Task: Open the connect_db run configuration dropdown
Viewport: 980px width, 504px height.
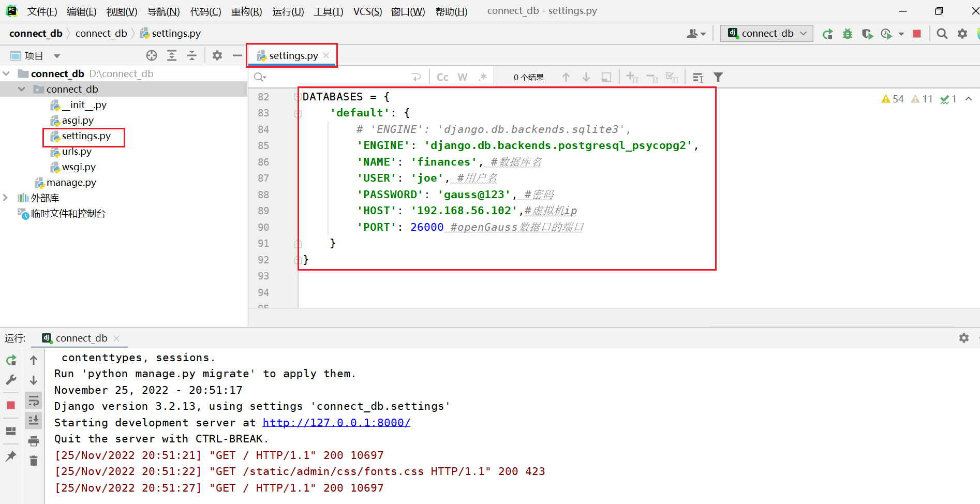Action: [x=766, y=33]
